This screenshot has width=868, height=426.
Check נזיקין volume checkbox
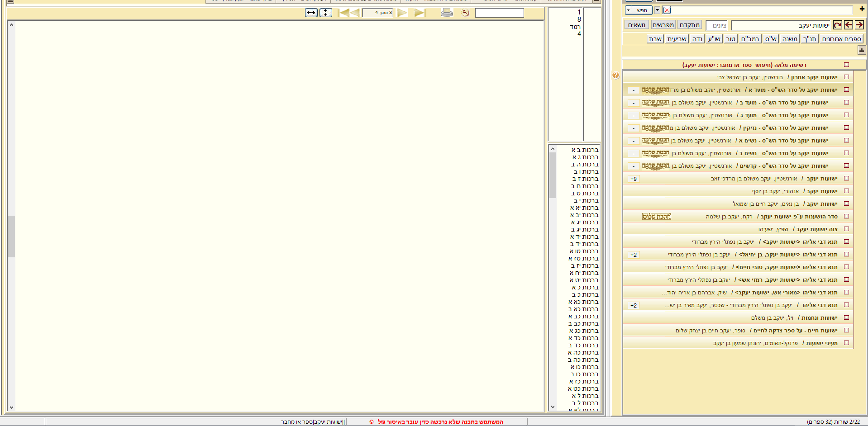point(846,128)
